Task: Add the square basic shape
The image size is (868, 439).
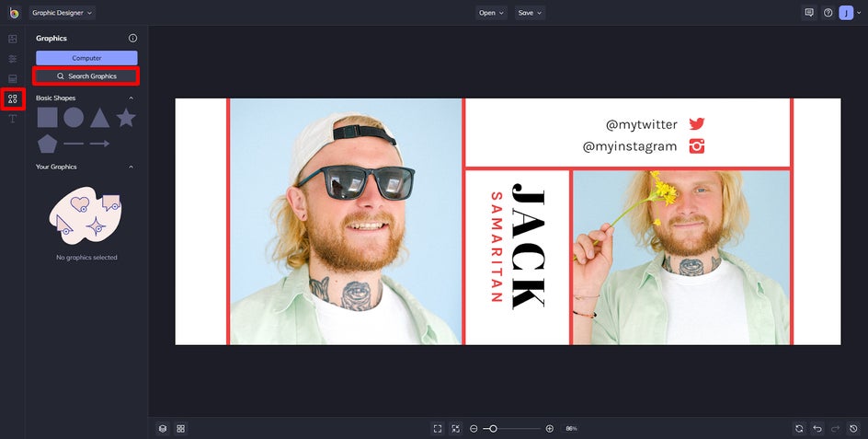Action: [47, 118]
